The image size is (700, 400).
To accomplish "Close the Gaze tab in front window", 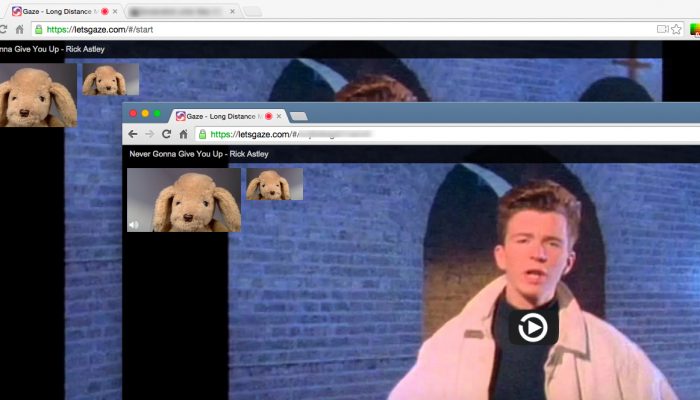I will pos(279,116).
